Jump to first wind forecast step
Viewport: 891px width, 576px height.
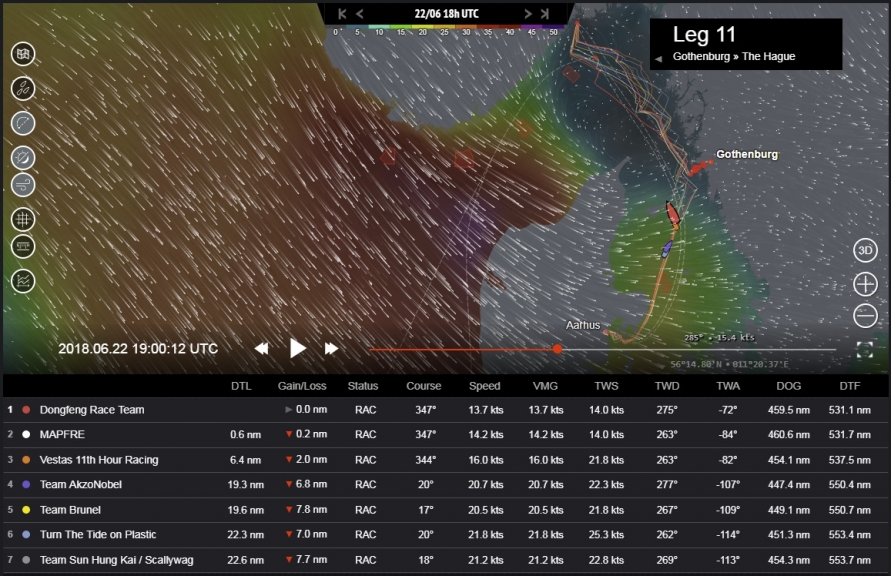[x=342, y=14]
